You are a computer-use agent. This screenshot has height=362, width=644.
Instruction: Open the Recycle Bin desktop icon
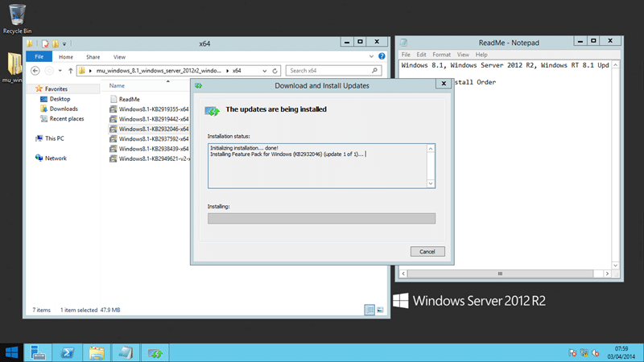point(17,19)
